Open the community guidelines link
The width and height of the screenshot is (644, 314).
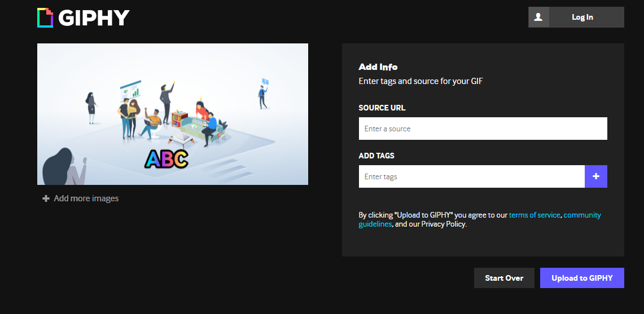(582, 215)
